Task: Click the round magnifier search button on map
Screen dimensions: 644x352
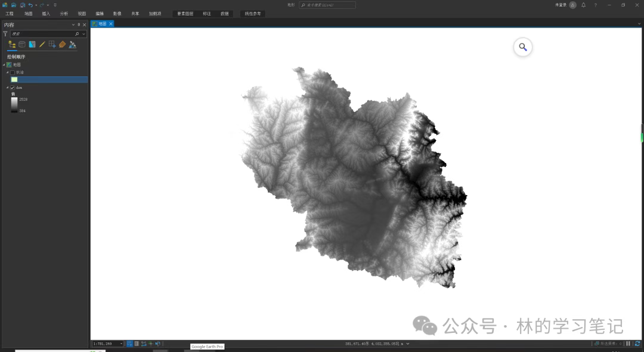Action: point(522,47)
